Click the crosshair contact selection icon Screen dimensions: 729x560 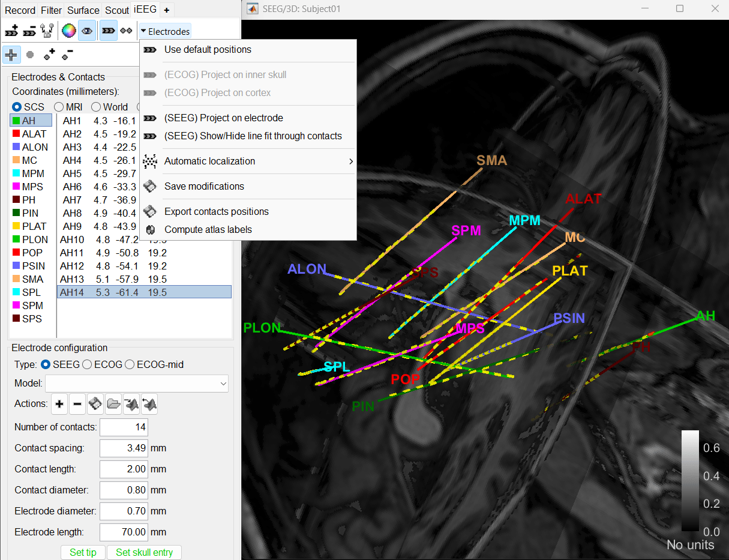pyautogui.click(x=11, y=55)
